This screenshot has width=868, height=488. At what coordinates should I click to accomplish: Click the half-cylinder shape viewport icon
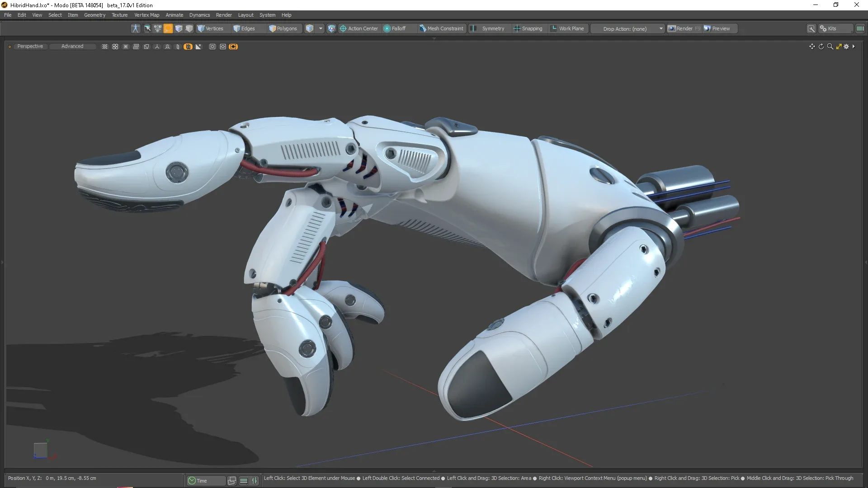pos(178,47)
